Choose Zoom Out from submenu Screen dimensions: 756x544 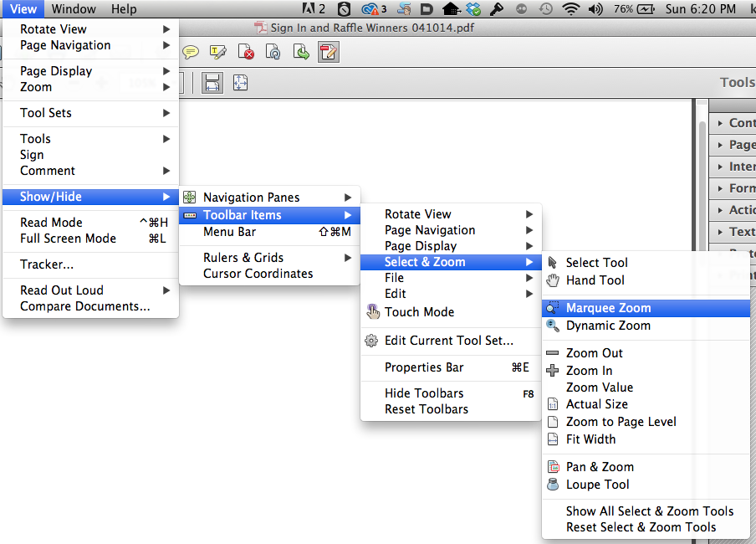click(x=646, y=353)
